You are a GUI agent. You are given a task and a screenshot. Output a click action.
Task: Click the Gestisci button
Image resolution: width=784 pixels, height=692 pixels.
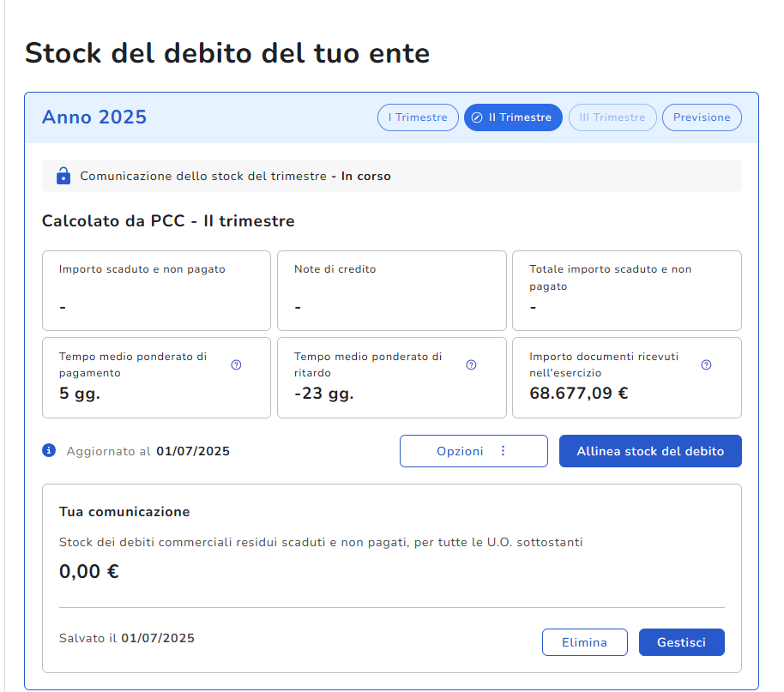coord(681,642)
